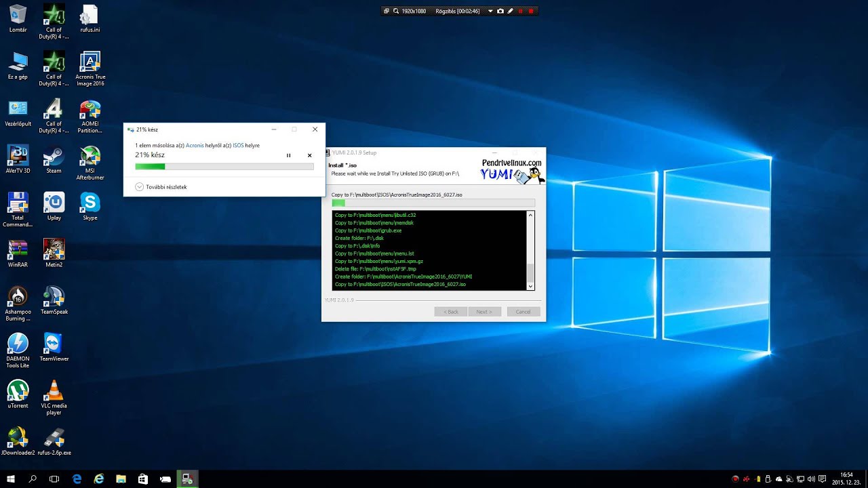Expand További részletek in copy dialog
Viewport: 868px width, 488px height.
[x=161, y=186]
